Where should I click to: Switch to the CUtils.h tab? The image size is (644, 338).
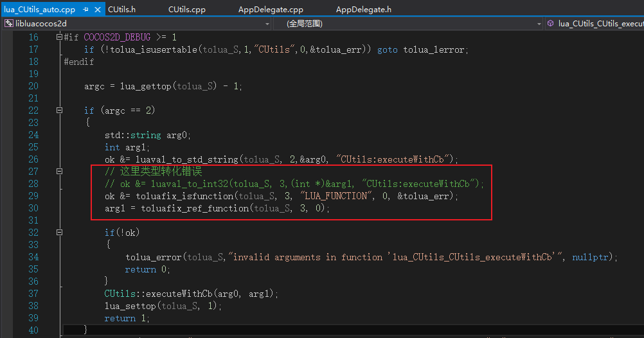pyautogui.click(x=121, y=10)
